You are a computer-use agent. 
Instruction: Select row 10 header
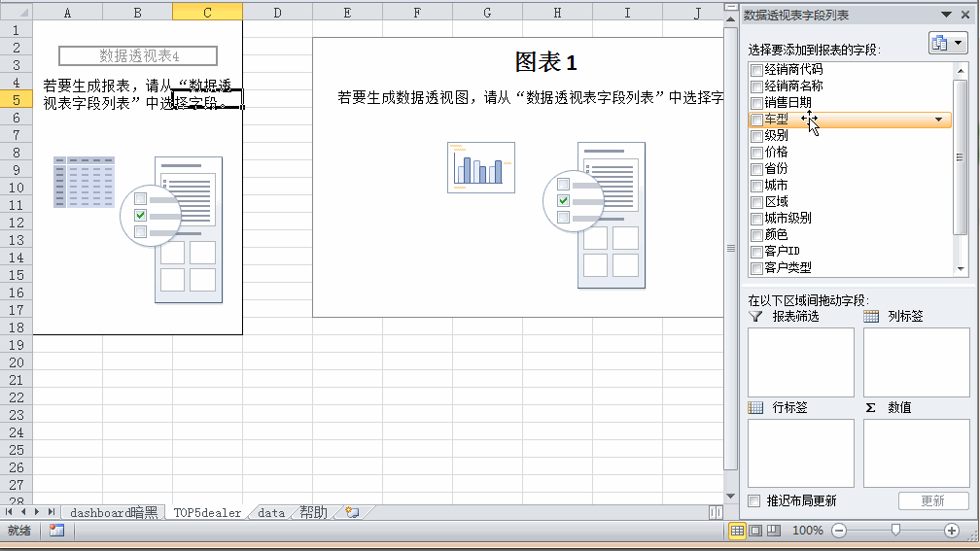17,188
